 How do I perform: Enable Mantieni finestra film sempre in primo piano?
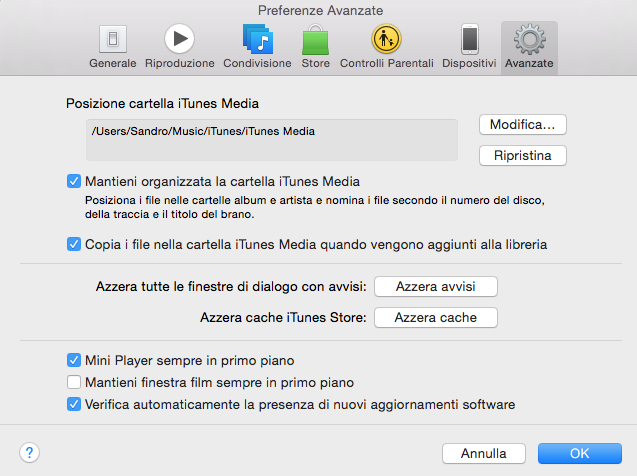pyautogui.click(x=74, y=382)
